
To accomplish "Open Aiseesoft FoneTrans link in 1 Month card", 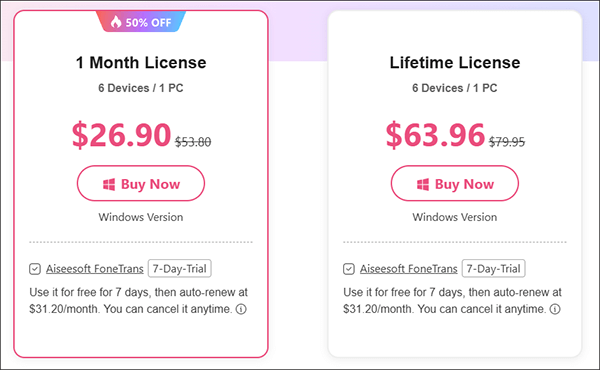I will (95, 269).
